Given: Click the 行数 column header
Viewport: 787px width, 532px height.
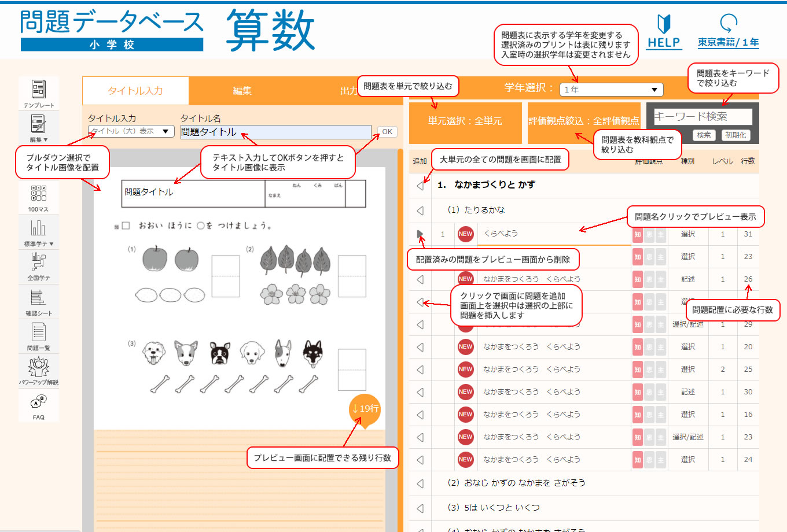Looking at the screenshot, I should click(x=748, y=161).
